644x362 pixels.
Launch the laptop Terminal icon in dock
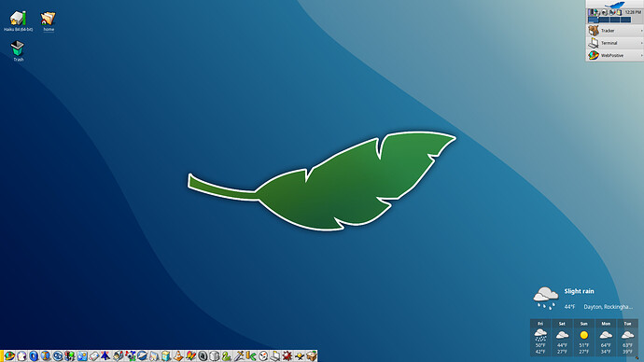point(274,355)
